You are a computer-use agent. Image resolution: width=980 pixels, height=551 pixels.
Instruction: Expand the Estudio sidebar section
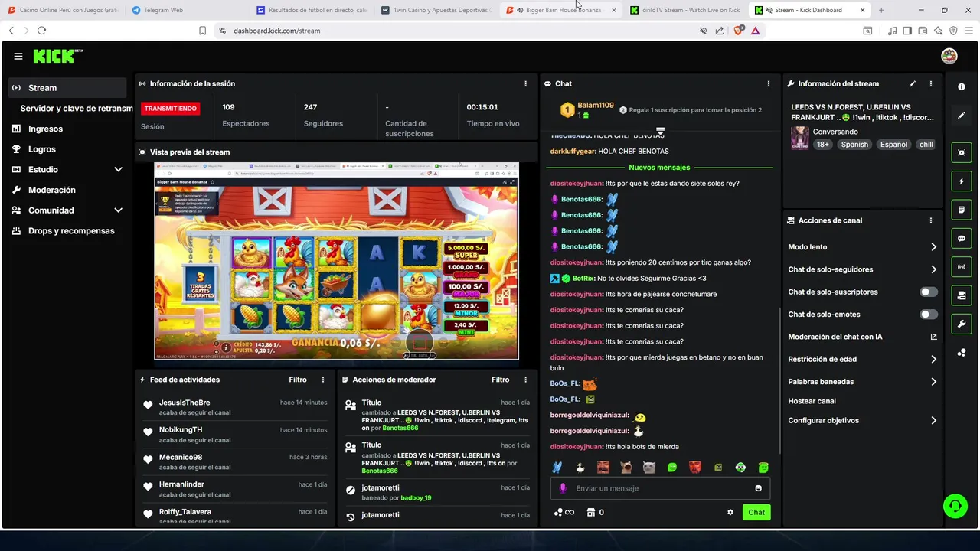point(67,169)
